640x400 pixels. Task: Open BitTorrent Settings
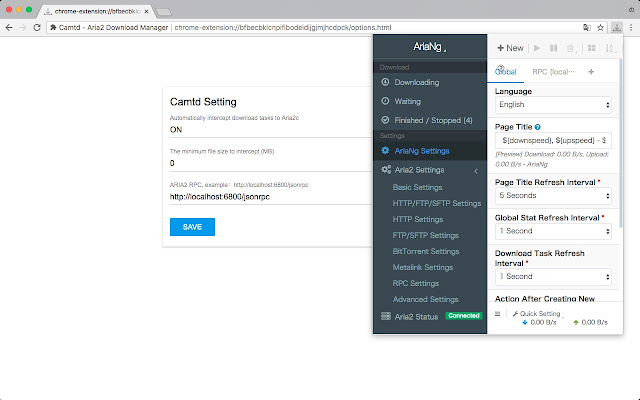(x=426, y=251)
